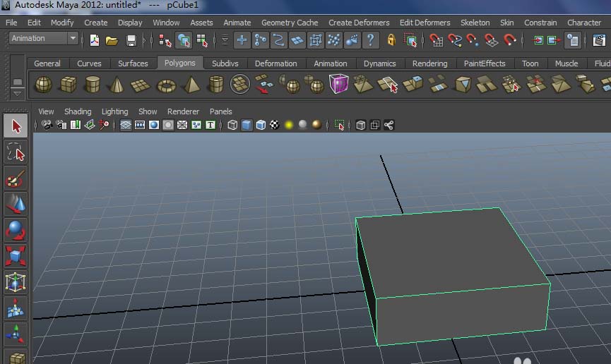Create a polygon torus from shelf

pyautogui.click(x=166, y=85)
